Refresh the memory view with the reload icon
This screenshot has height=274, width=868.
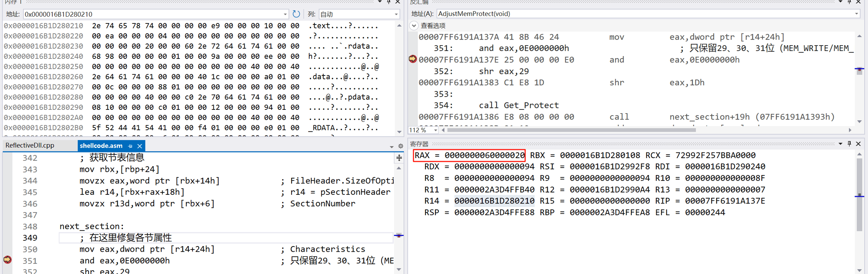(x=296, y=14)
